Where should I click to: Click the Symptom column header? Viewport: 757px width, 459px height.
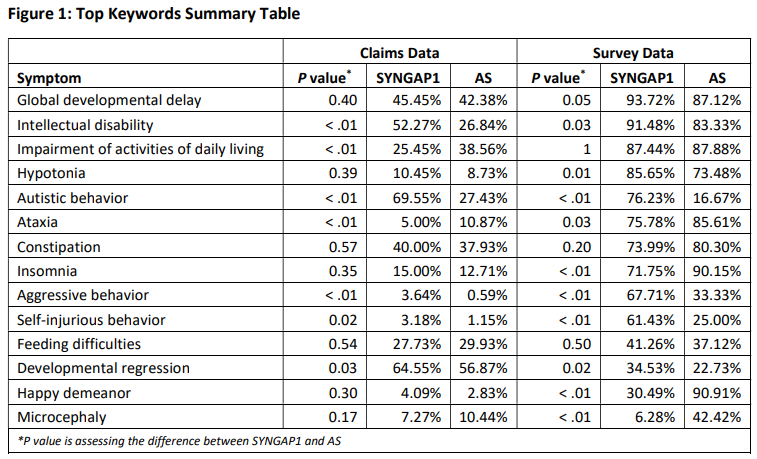[x=49, y=77]
